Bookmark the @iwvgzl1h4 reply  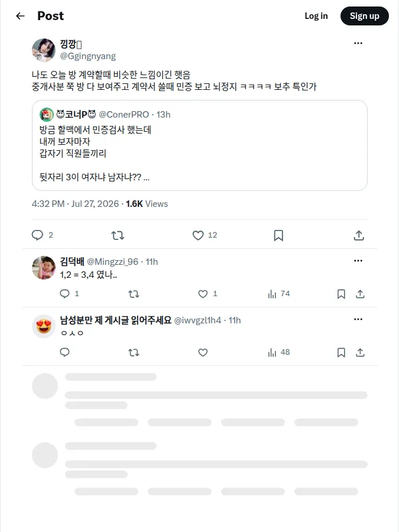tap(341, 352)
